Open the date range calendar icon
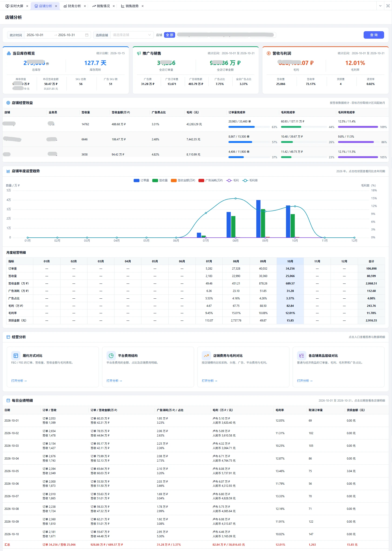Viewport: 392px width, 551px height. 87,35
